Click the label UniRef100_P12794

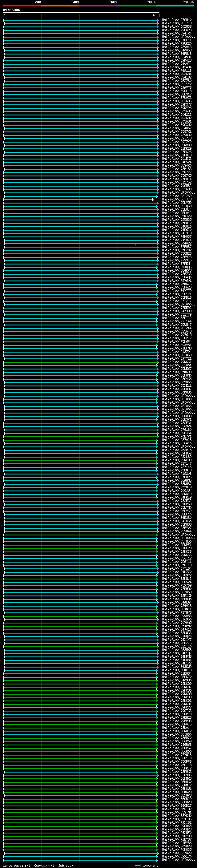177,352
